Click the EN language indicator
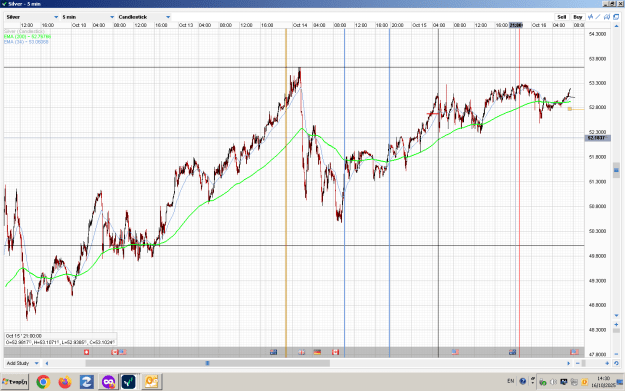 pyautogui.click(x=511, y=381)
